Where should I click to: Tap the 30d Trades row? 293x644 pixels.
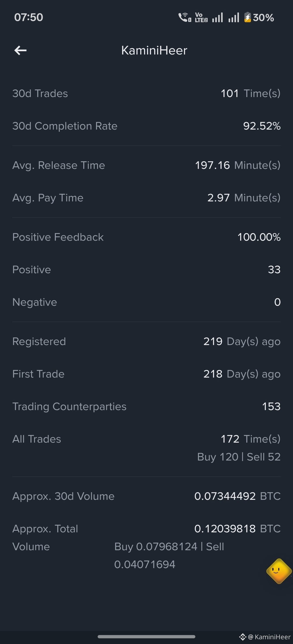pos(146,94)
